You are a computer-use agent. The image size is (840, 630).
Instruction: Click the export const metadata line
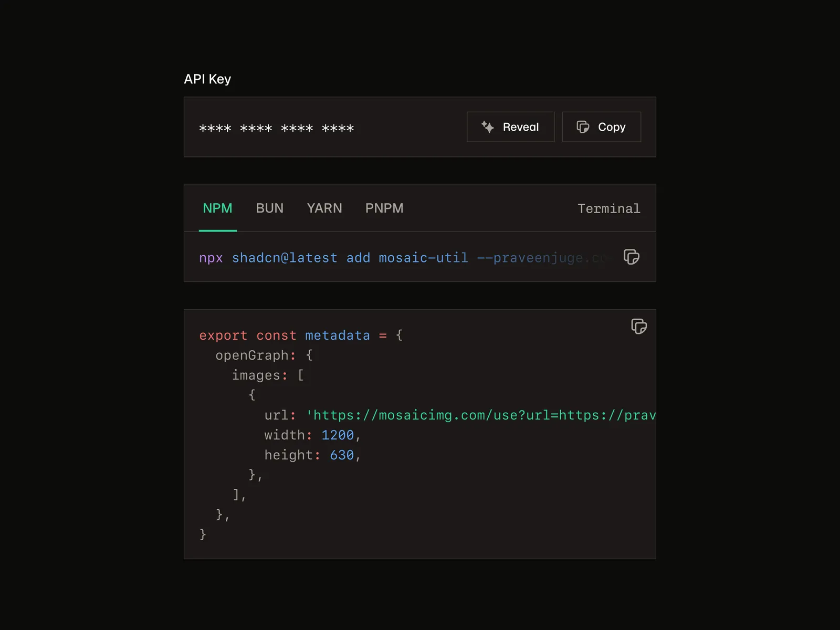(300, 335)
